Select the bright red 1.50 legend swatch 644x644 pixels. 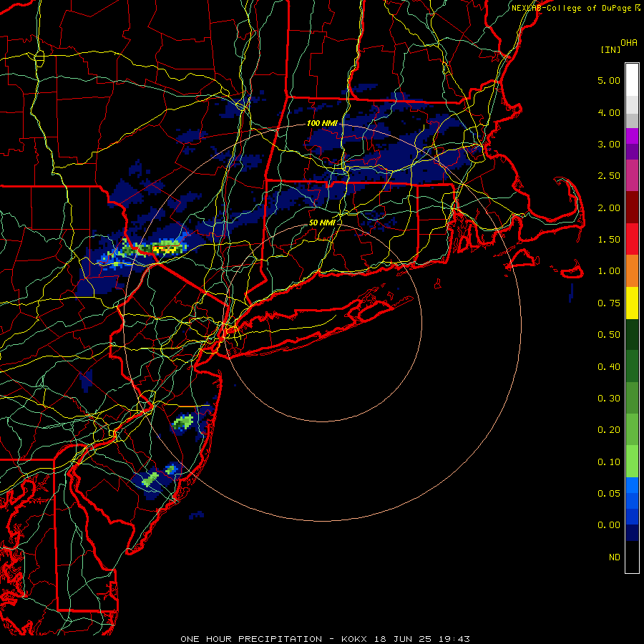(x=632, y=239)
